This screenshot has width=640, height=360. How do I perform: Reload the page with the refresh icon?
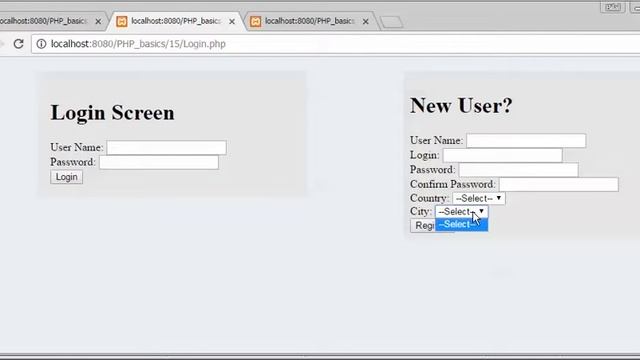coord(18,44)
